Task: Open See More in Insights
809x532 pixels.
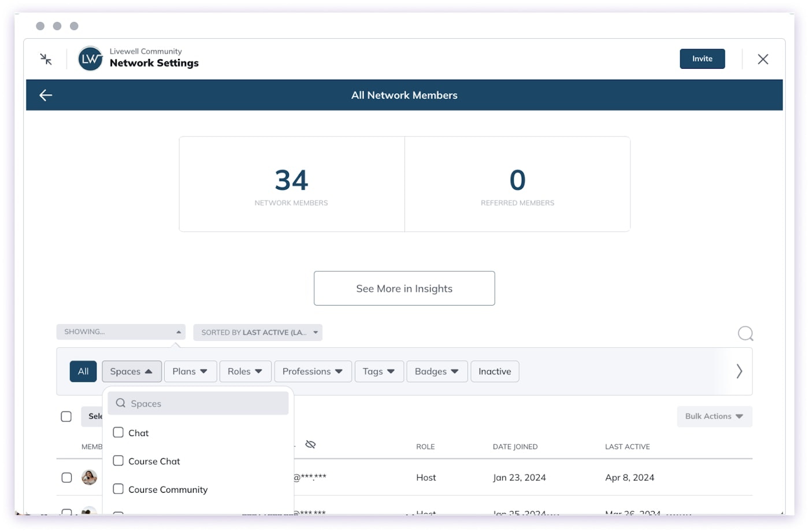Action: (404, 288)
